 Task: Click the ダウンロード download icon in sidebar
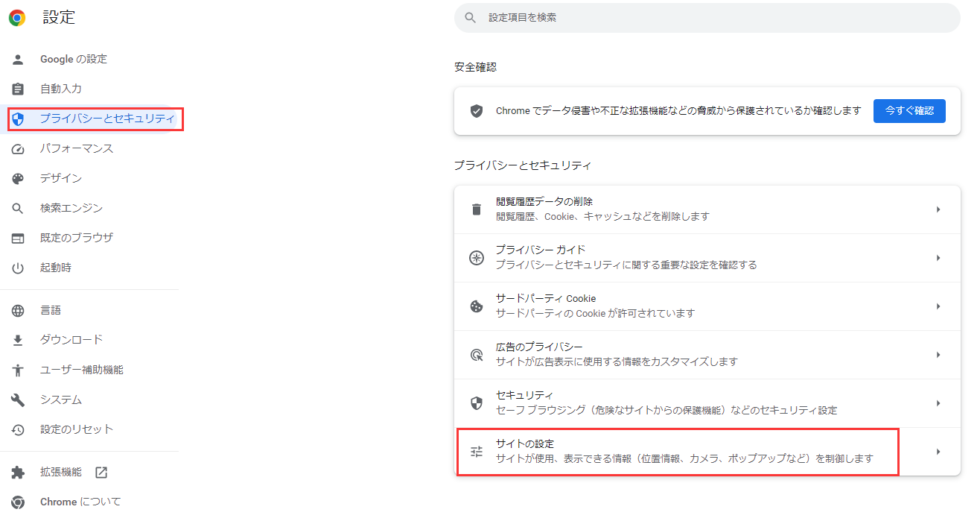(16, 339)
